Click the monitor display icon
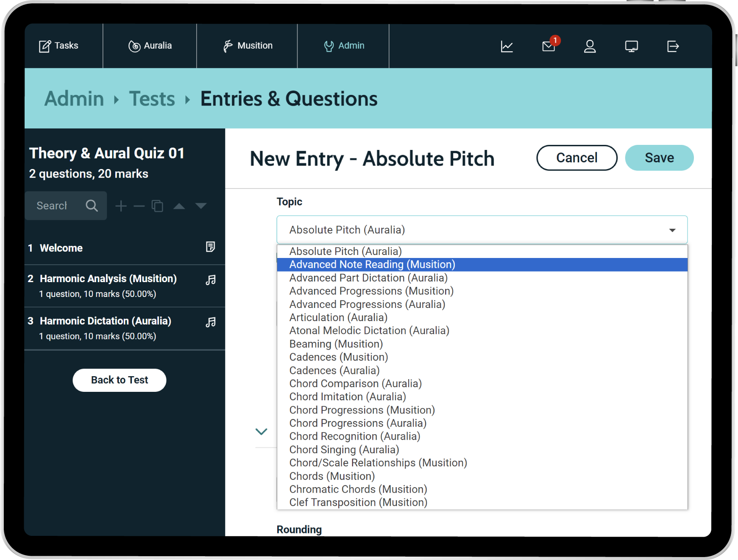738x560 pixels. (x=631, y=46)
